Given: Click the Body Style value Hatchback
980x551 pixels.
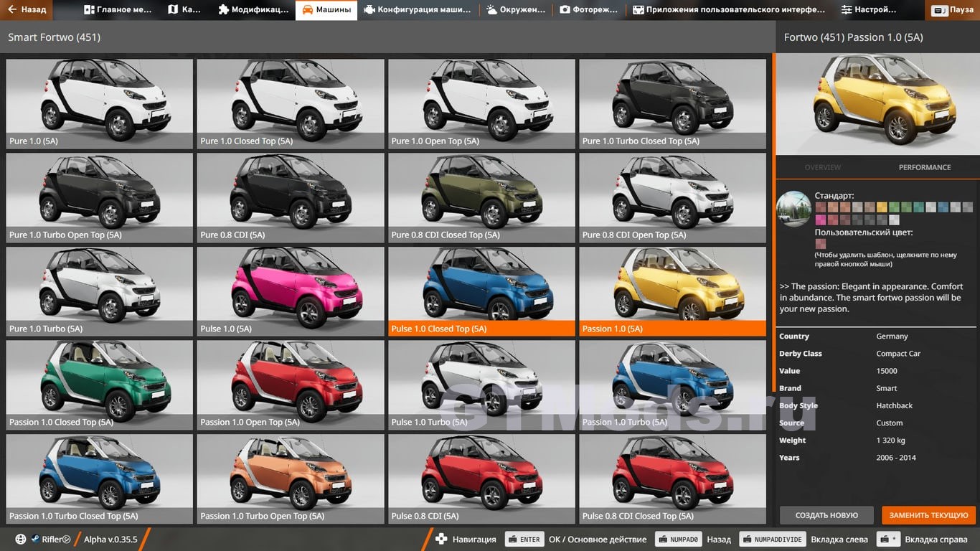Looking at the screenshot, I should coord(895,405).
